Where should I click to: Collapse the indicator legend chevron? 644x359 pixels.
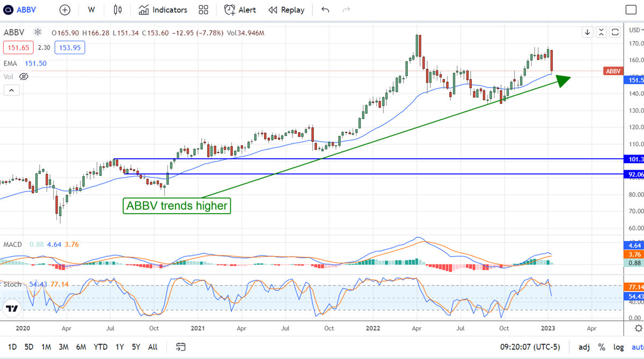click(x=11, y=91)
